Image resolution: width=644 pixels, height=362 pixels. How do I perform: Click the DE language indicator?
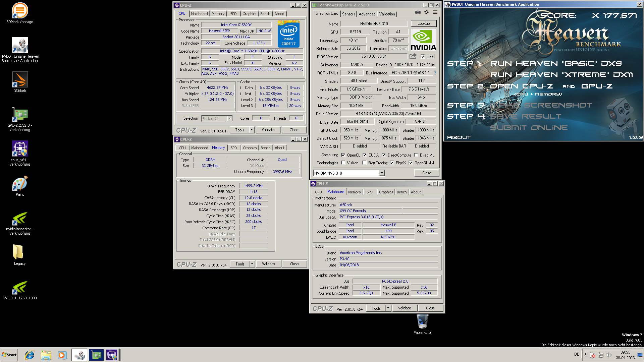coord(577,354)
